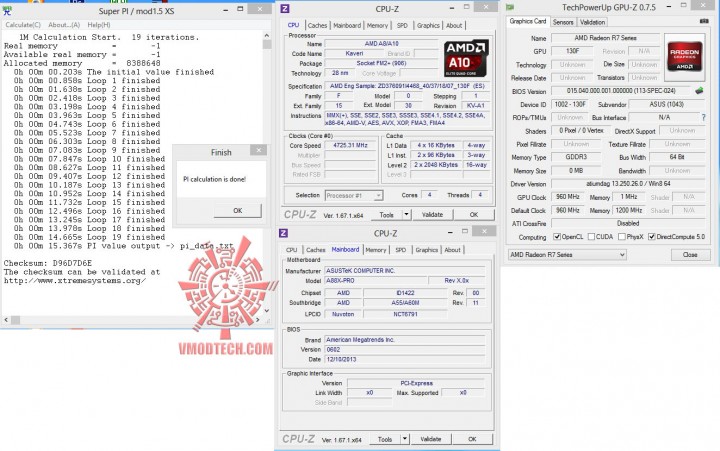Click the GPU-Z title bar application icon
The width and height of the screenshot is (720, 451).
point(510,7)
